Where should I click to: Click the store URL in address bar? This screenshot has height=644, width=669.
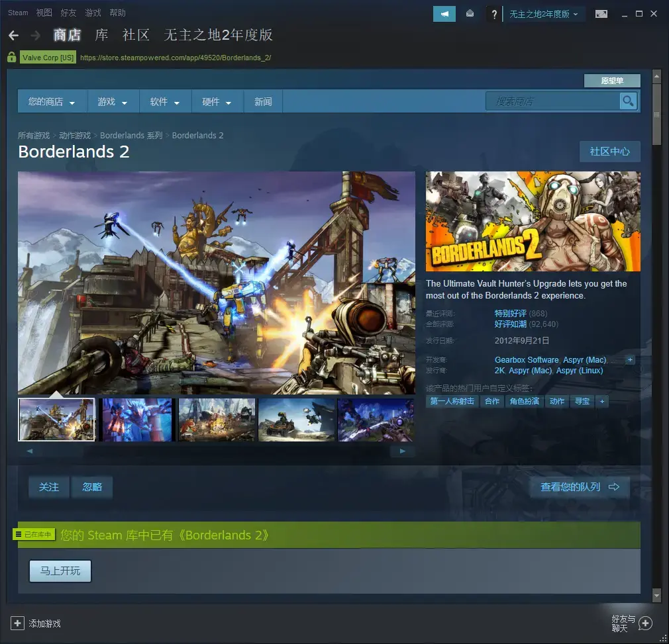click(x=176, y=58)
